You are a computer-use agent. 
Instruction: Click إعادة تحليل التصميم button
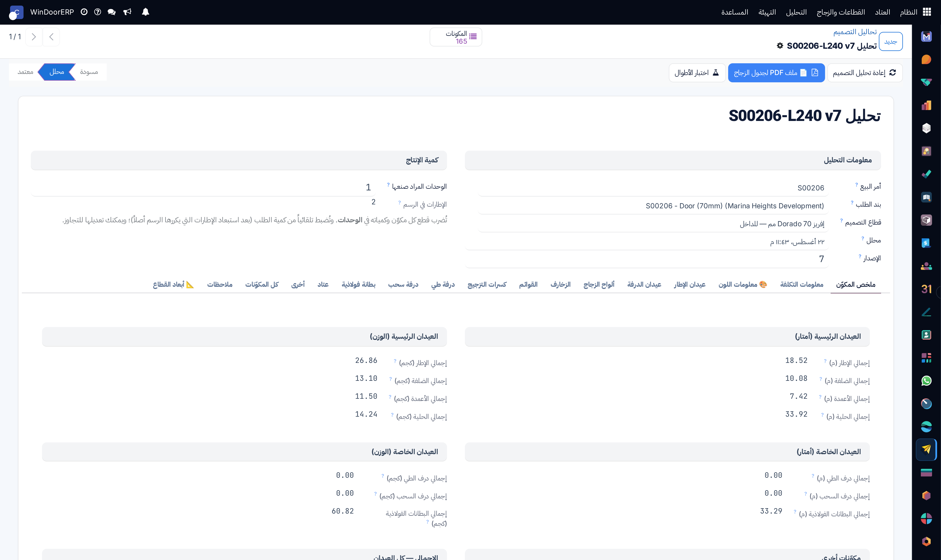864,73
